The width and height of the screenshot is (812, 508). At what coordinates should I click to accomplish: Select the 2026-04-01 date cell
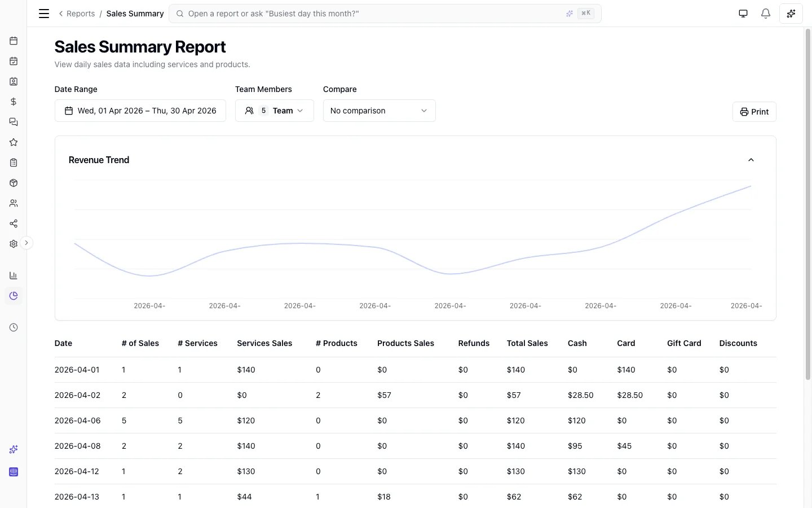77,370
